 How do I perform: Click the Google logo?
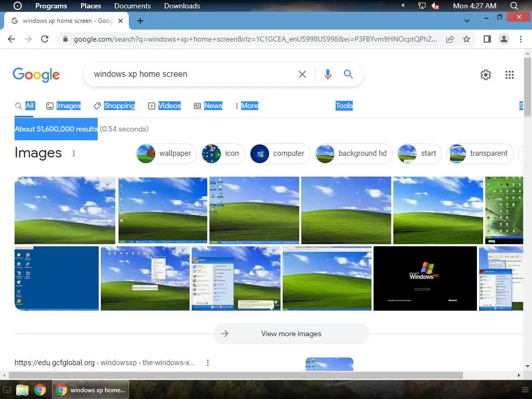click(x=36, y=75)
